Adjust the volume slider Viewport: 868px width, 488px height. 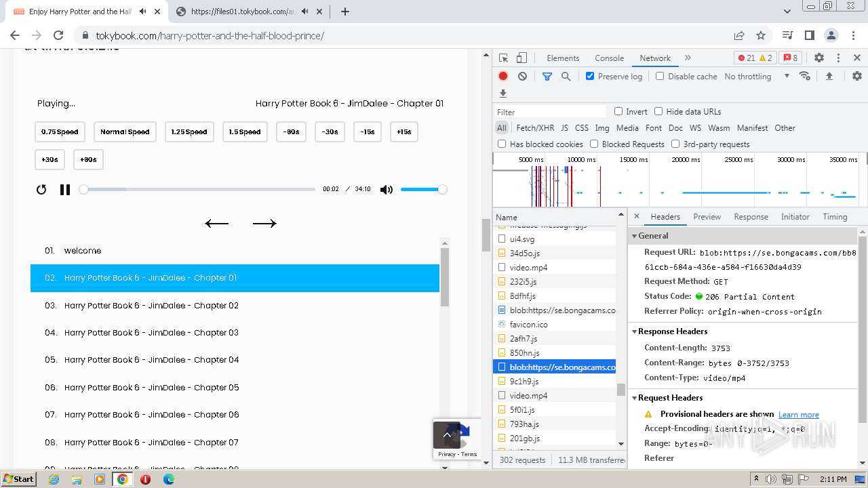(x=423, y=190)
